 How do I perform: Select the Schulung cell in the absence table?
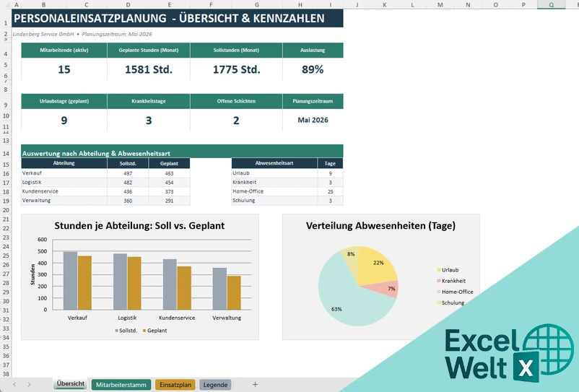pos(274,201)
